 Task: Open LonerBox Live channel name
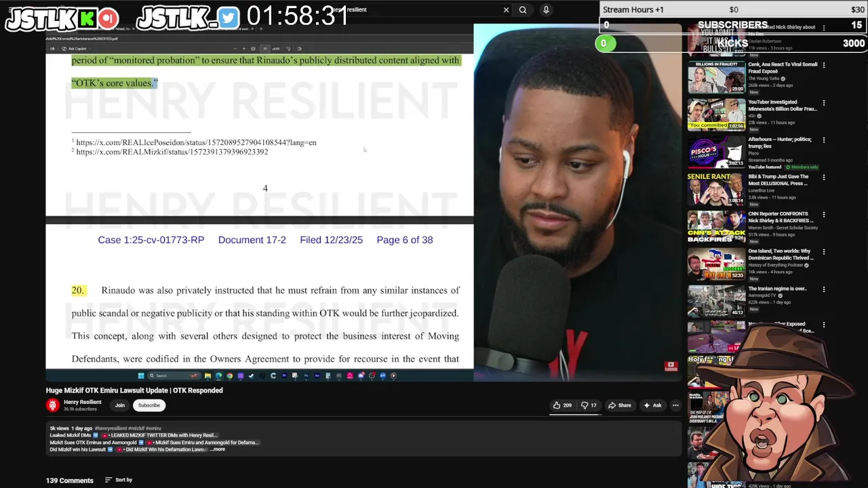tap(762, 190)
